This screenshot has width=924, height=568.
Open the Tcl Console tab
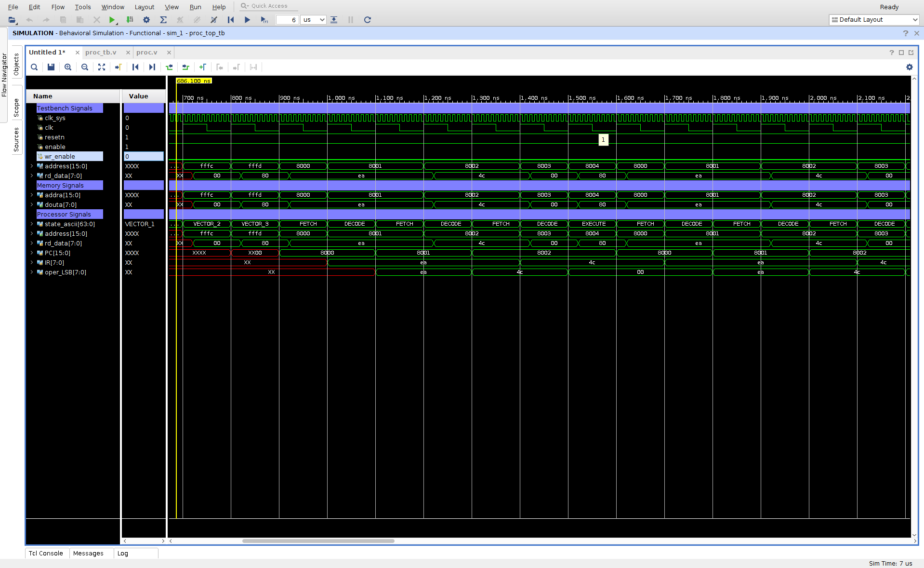[x=46, y=553]
